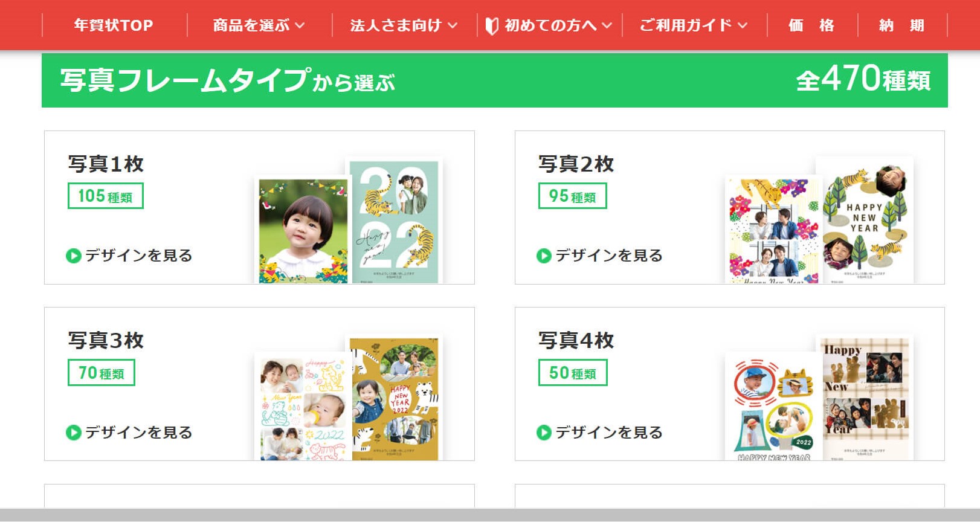The height and width of the screenshot is (522, 980).
Task: Open the mint 2022 tiger card thumbnail
Action: click(x=395, y=221)
